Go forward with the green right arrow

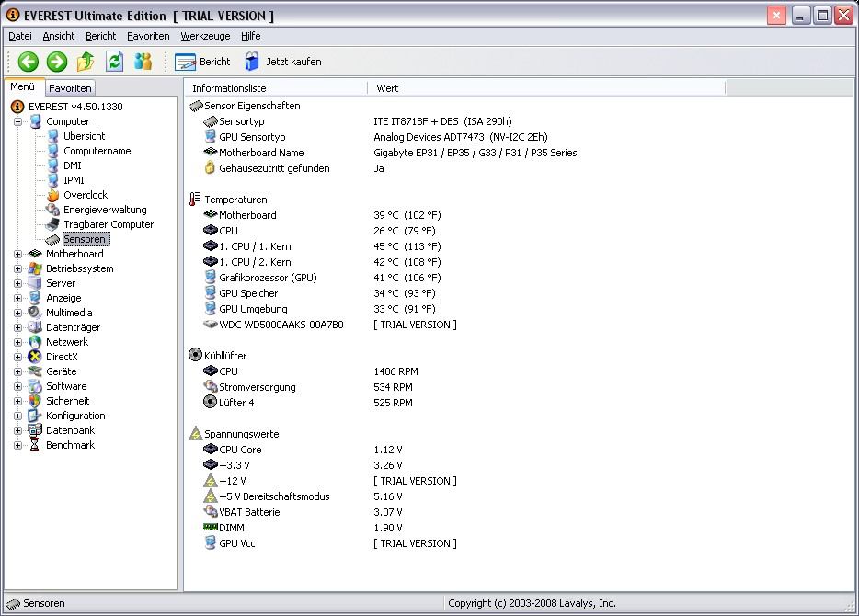click(56, 62)
